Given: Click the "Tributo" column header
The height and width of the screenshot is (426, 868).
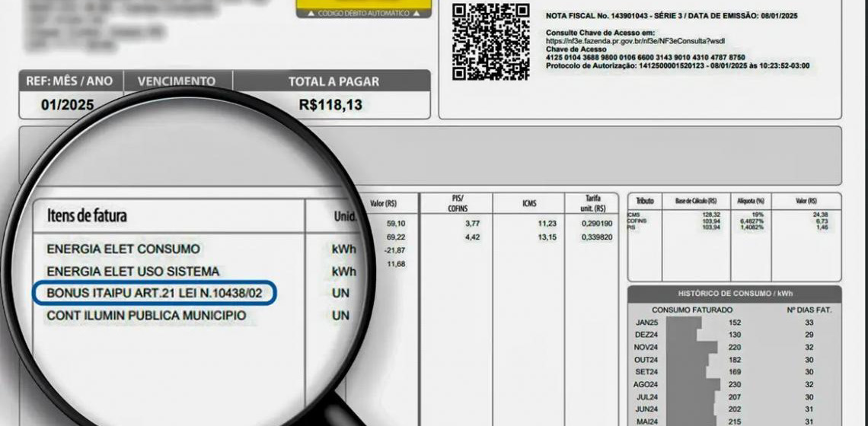Looking at the screenshot, I should (645, 201).
